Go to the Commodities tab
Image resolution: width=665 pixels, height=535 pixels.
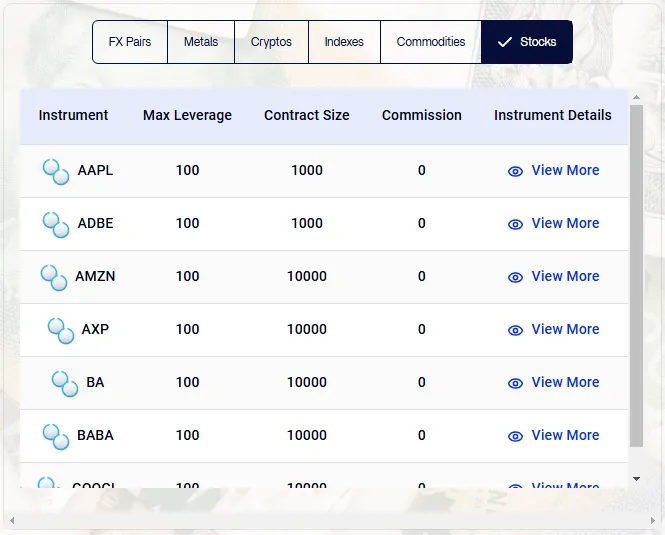tap(431, 42)
